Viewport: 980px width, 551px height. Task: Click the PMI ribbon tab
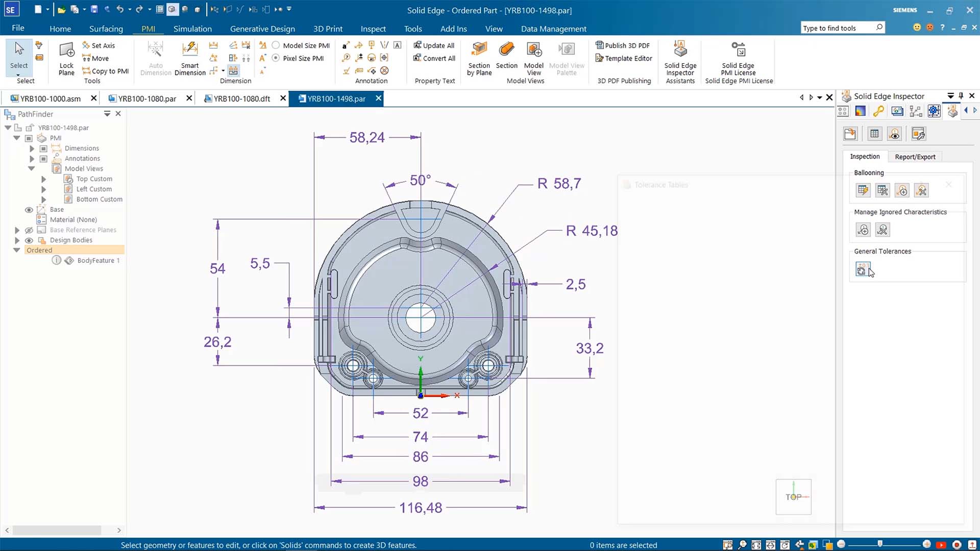148,29
